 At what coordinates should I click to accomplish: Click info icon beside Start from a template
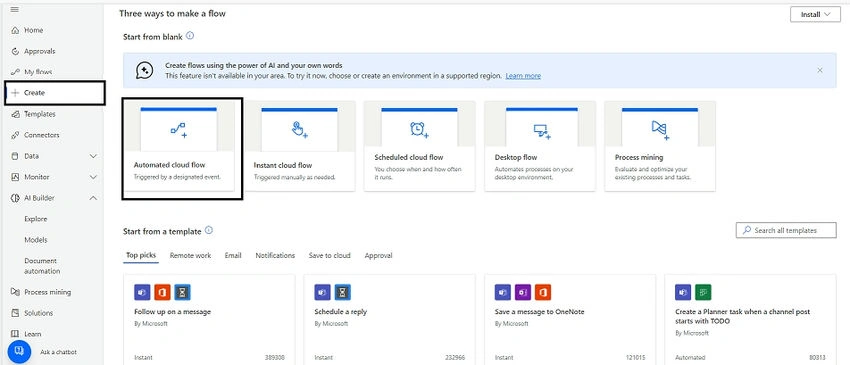209,230
